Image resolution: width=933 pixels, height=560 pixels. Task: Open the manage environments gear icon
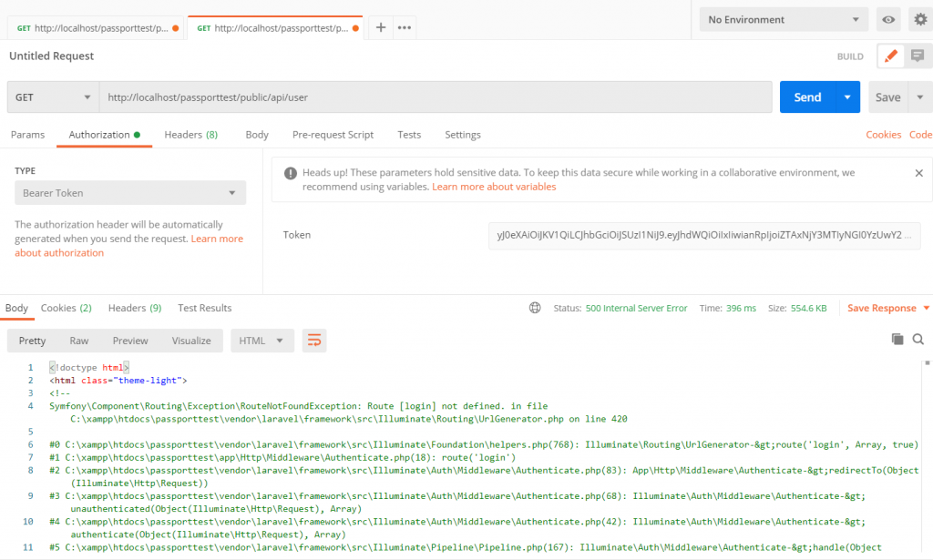[x=918, y=20]
